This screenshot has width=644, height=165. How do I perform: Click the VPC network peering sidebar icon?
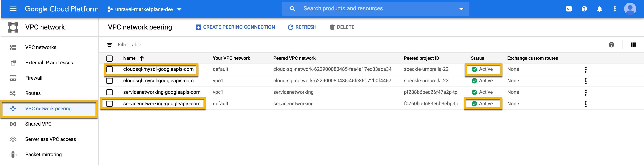[x=13, y=109]
